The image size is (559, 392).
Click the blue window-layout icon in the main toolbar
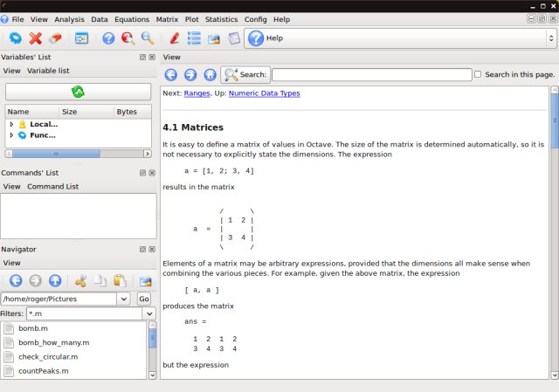(x=81, y=38)
